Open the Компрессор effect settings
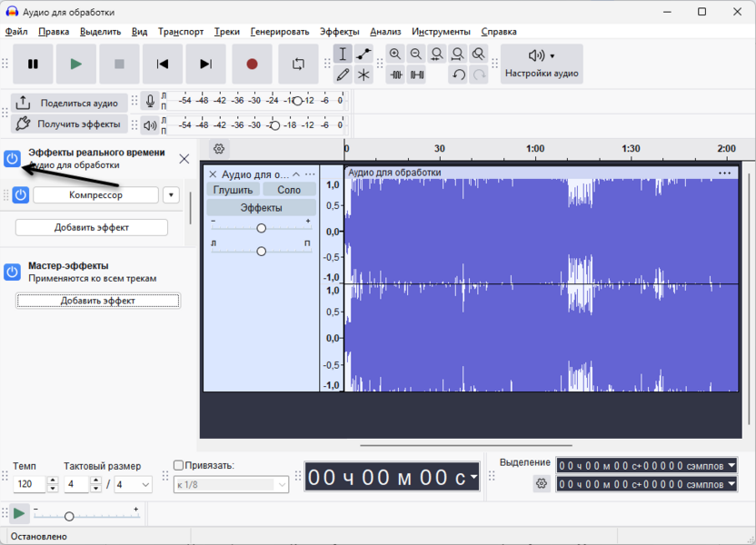Image resolution: width=756 pixels, height=545 pixels. click(x=95, y=195)
